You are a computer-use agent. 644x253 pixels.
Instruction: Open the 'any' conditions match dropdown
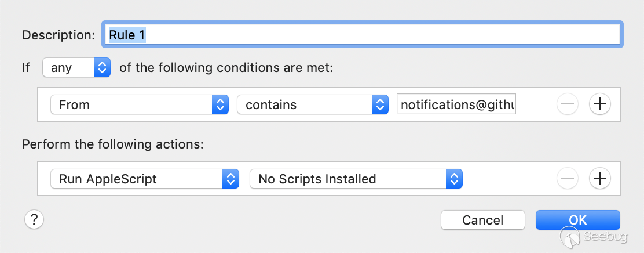76,67
